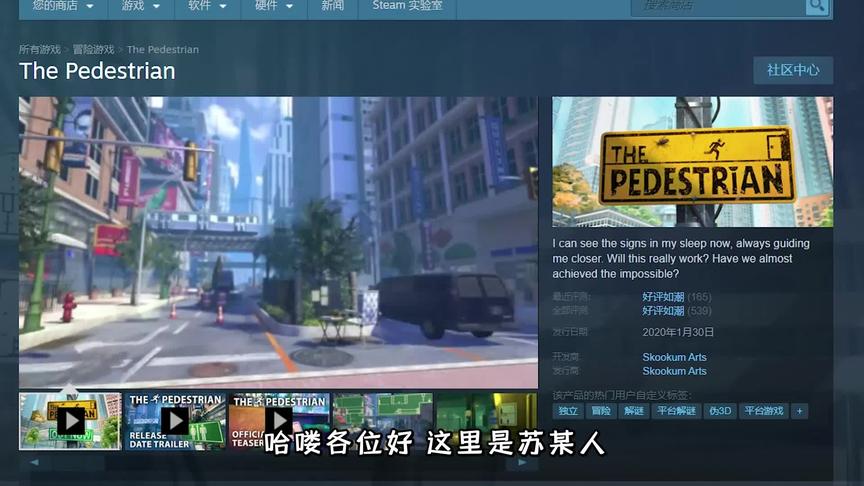Open the 您的商店 dropdown menu
Screen dimensions: 864x486
pos(63,7)
